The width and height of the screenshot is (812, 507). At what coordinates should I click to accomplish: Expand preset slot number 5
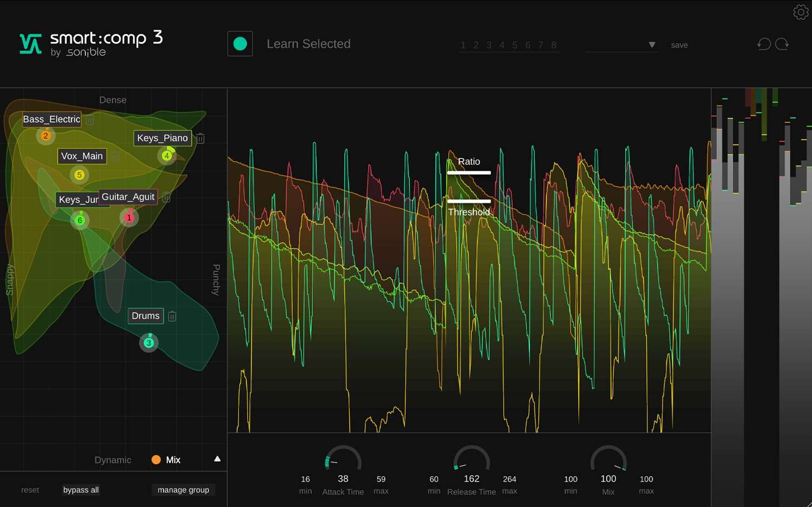pos(515,45)
